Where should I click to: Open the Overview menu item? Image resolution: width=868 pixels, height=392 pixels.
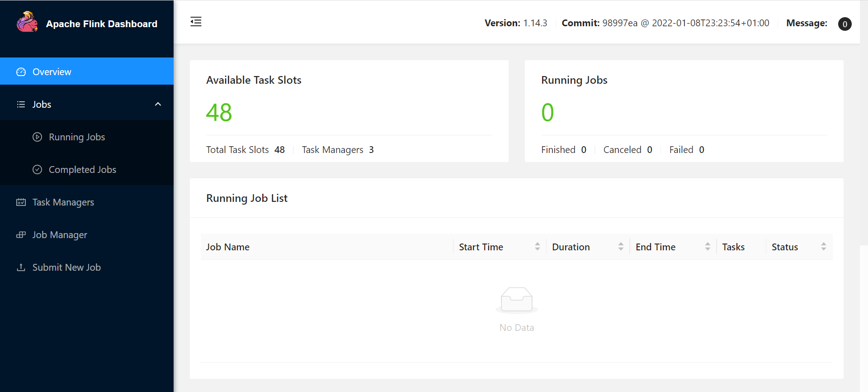click(87, 72)
